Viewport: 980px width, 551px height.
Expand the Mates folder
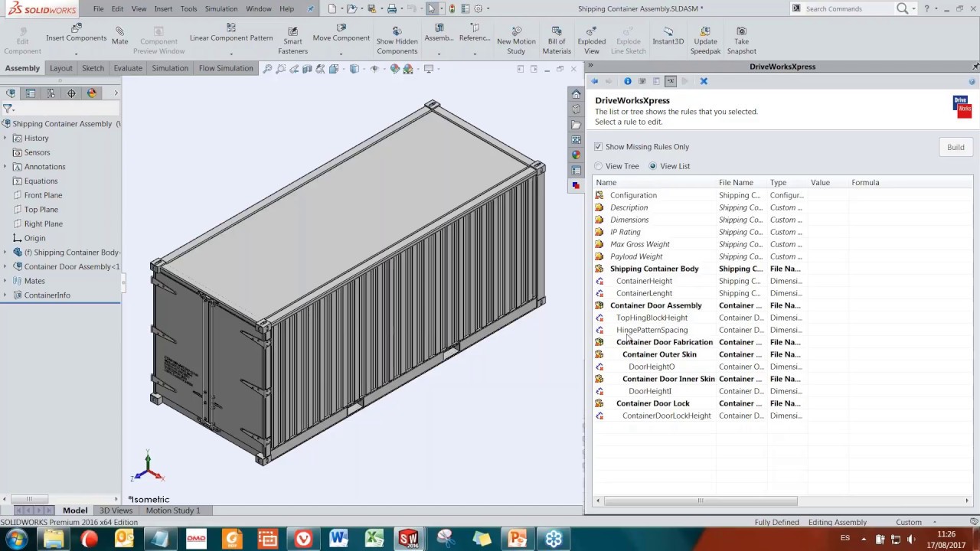point(5,281)
